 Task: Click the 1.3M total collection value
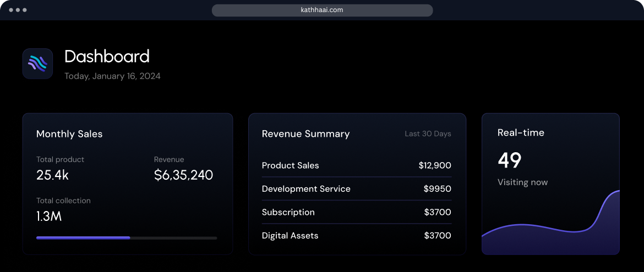click(x=49, y=217)
